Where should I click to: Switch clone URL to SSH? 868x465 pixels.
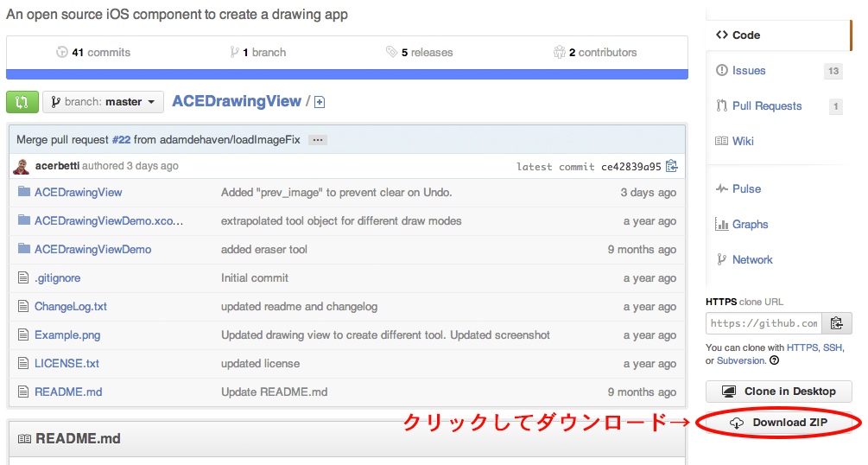coord(833,347)
